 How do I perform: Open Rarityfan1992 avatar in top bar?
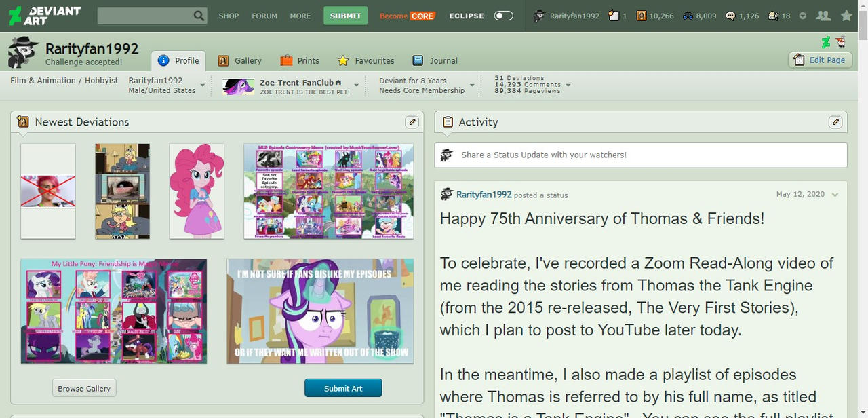click(540, 16)
